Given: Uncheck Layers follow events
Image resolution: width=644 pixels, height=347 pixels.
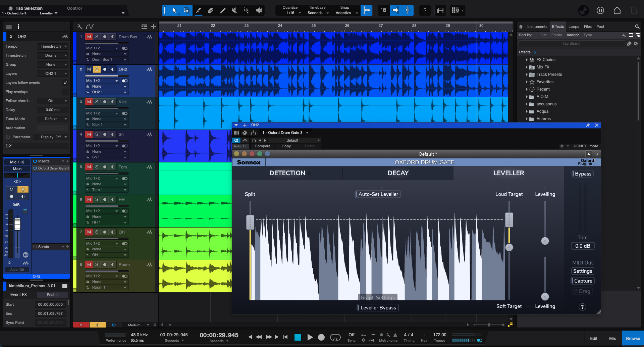Looking at the screenshot, I should click(x=65, y=83).
